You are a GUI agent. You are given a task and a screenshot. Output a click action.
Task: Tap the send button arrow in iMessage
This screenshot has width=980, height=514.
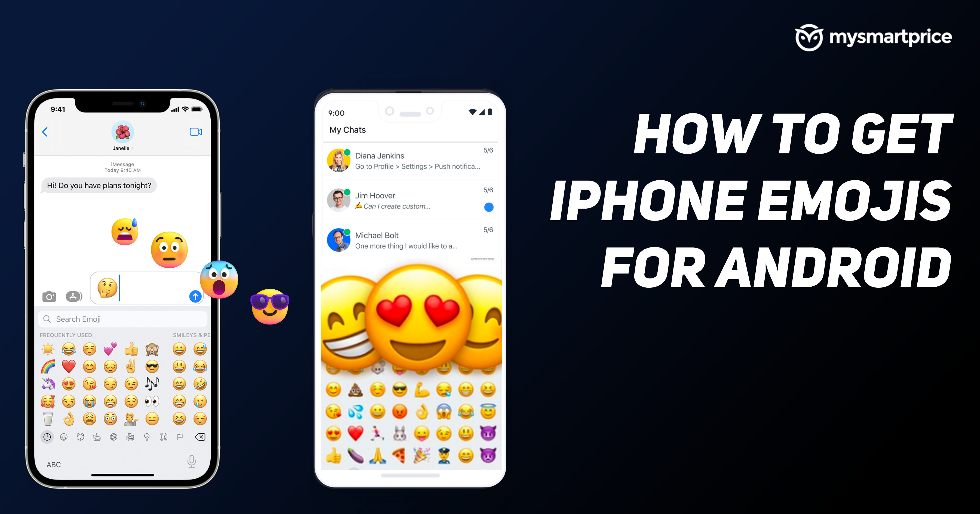(197, 296)
